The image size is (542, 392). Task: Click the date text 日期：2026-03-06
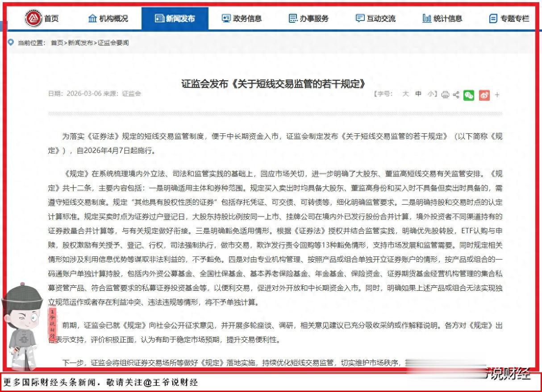click(75, 94)
